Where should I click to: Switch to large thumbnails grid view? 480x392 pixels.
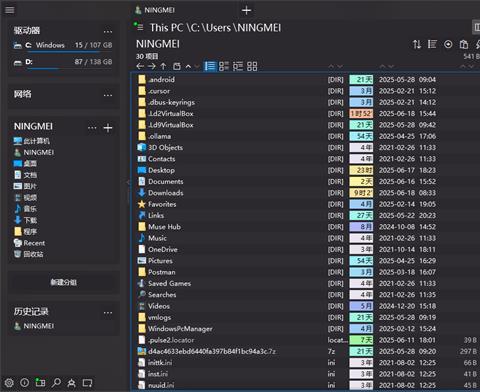click(252, 66)
